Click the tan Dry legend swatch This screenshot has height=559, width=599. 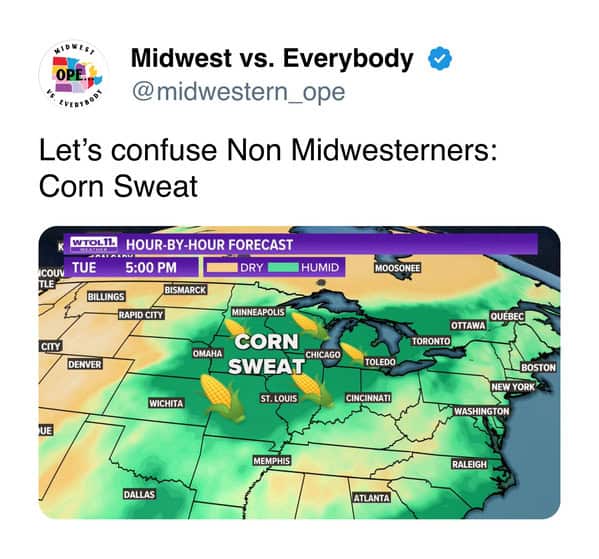pos(222,267)
